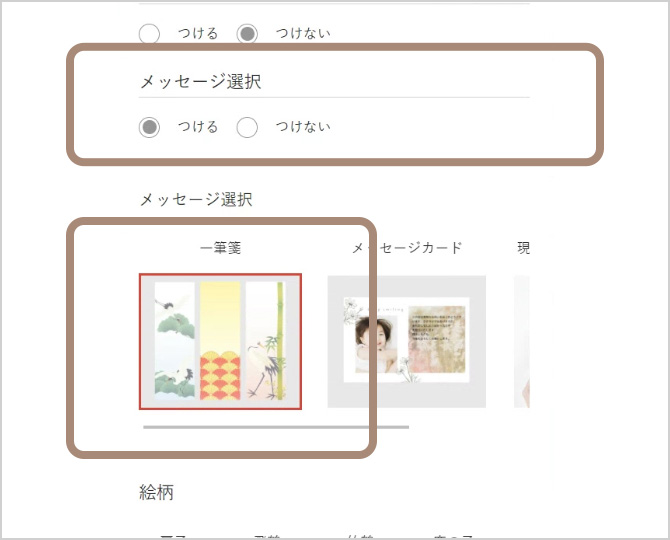Click the boxed メッセージ選択 heading
The height and width of the screenshot is (540, 670).
click(x=201, y=81)
